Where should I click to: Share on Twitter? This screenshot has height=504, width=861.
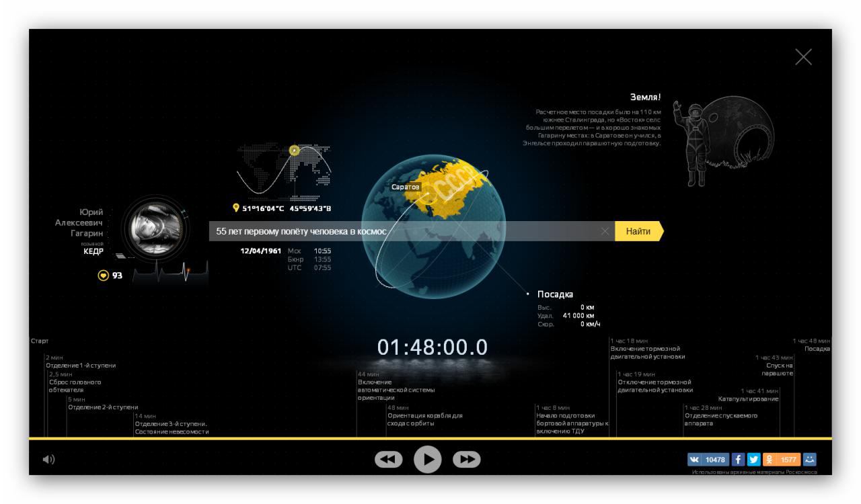click(x=753, y=460)
